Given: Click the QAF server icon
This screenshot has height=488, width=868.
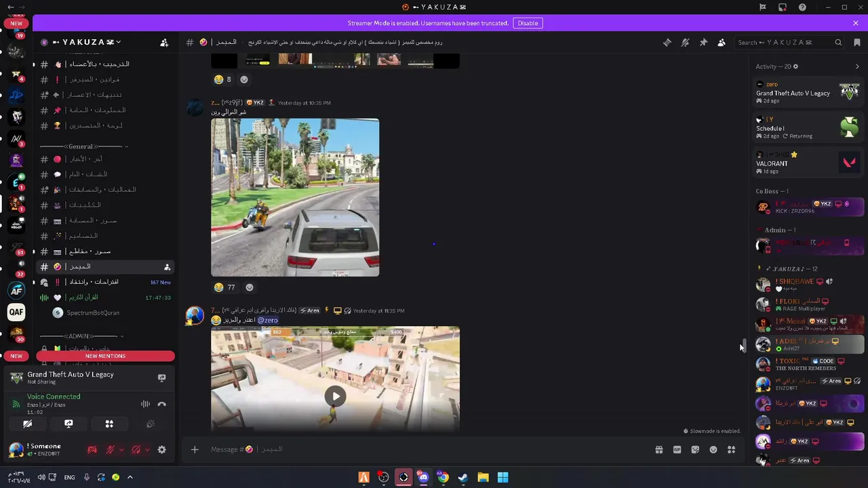Looking at the screenshot, I should point(16,312).
